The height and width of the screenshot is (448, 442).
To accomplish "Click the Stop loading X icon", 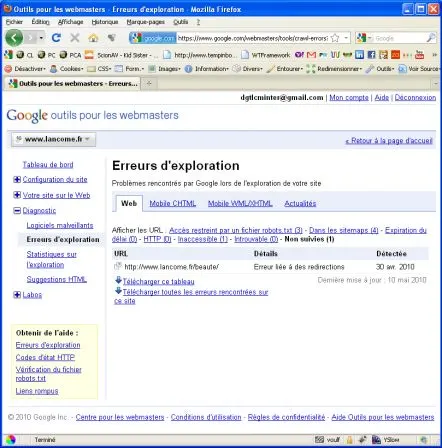I will click(75, 38).
